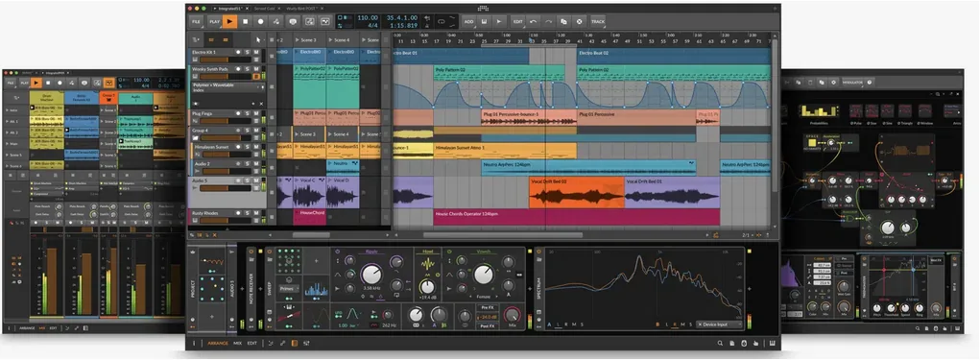The width and height of the screenshot is (980, 360).
Task: Click orange play button in left window
Action: tap(36, 83)
